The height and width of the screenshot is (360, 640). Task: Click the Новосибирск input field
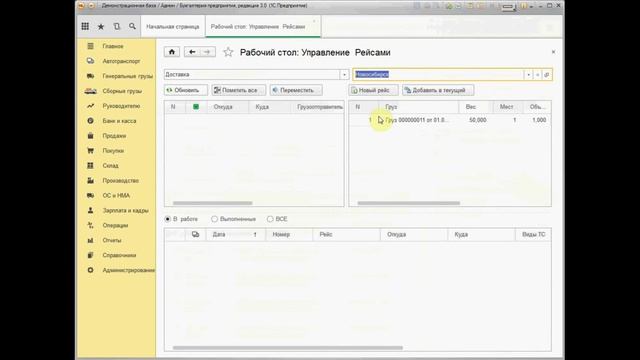[438, 75]
